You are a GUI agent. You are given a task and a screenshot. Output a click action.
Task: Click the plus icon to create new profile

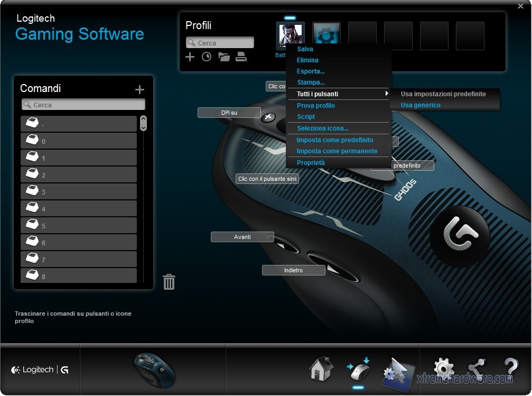coord(190,57)
